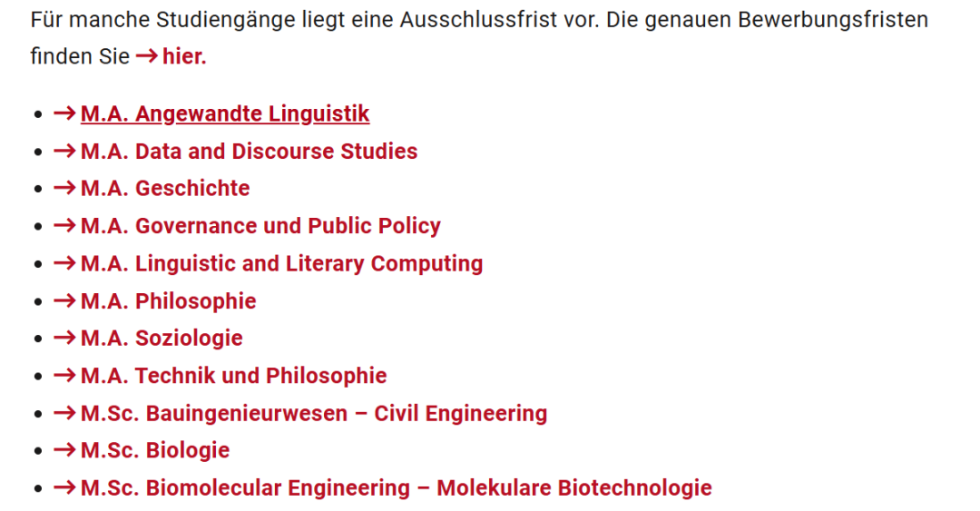Click the arrow icon before M.A. Soziologie

64,339
